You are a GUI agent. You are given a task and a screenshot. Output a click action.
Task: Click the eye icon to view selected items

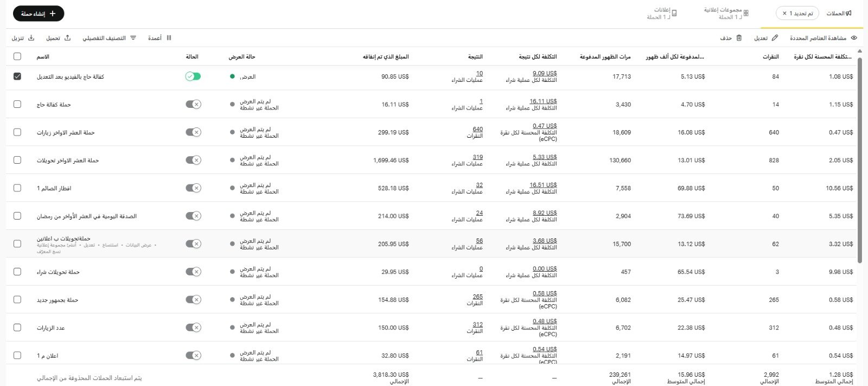[x=854, y=38]
